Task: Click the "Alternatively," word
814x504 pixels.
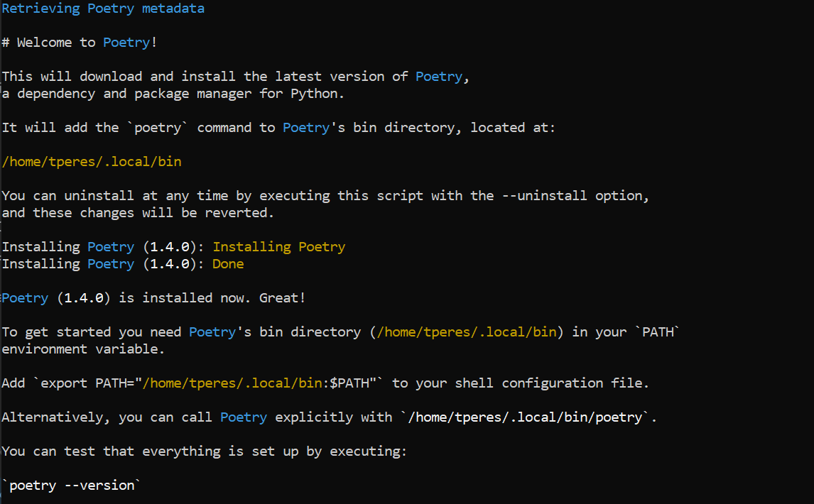Action: click(x=55, y=417)
